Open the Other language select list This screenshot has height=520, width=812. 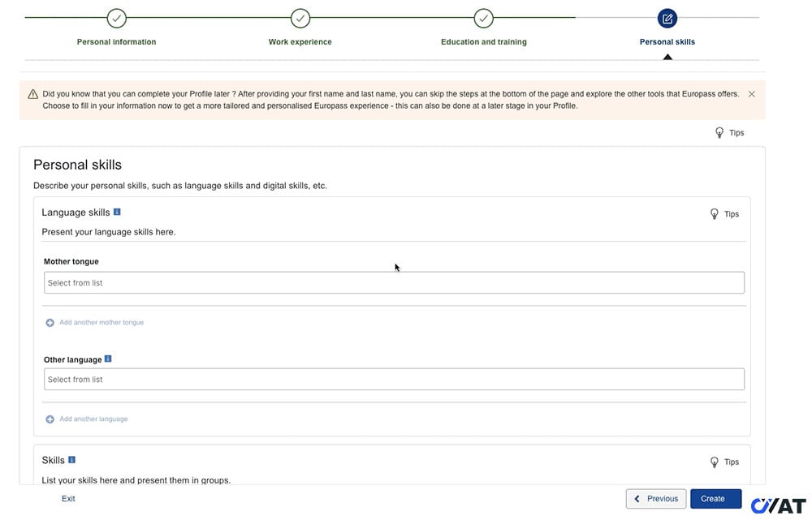tap(394, 379)
